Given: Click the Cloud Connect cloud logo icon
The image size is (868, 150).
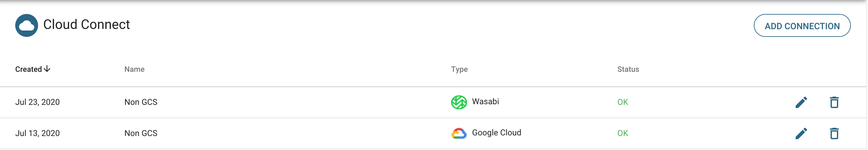Looking at the screenshot, I should (27, 25).
